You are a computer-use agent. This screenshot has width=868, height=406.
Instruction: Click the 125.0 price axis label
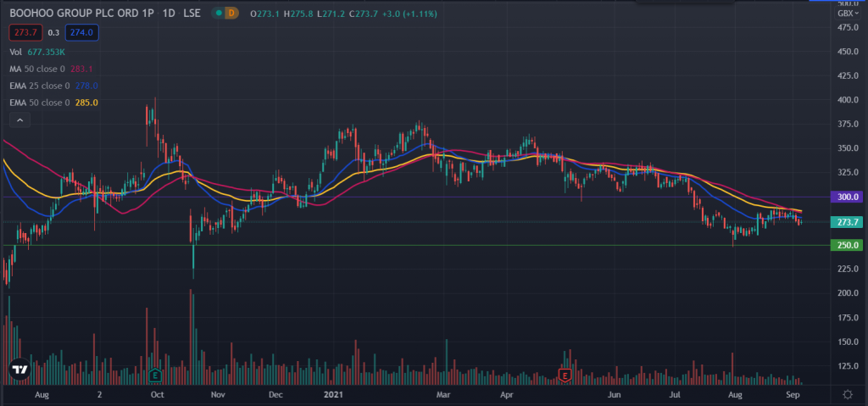(848, 366)
